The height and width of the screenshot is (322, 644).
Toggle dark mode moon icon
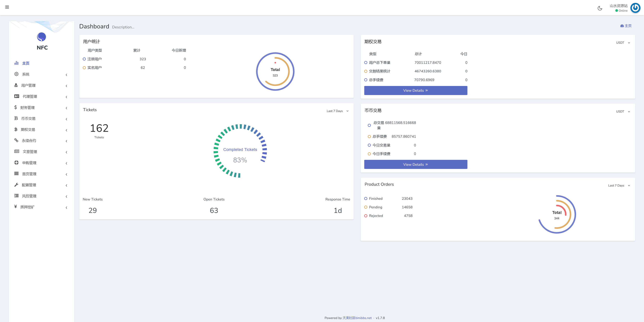(600, 8)
